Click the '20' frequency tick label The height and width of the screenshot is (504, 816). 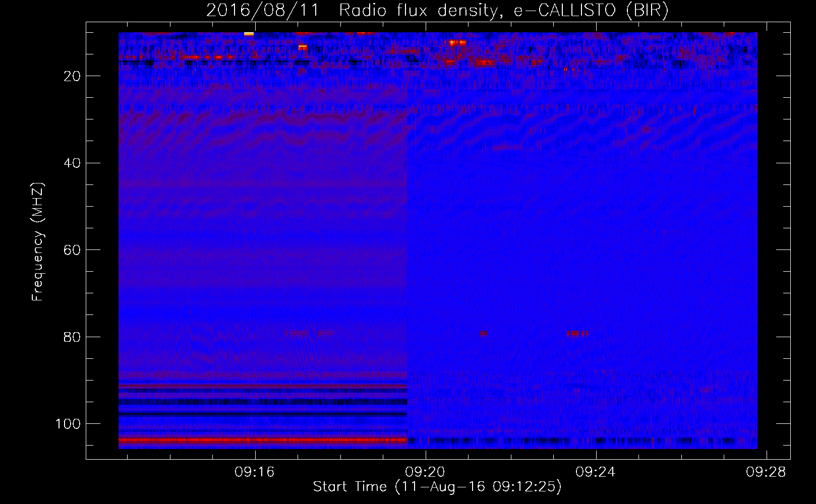[72, 76]
